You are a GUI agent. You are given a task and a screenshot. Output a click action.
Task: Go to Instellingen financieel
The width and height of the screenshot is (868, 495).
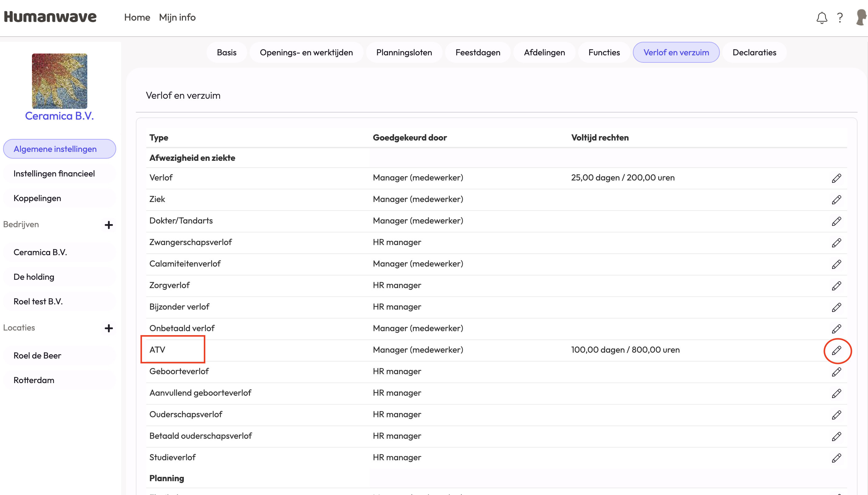54,174
